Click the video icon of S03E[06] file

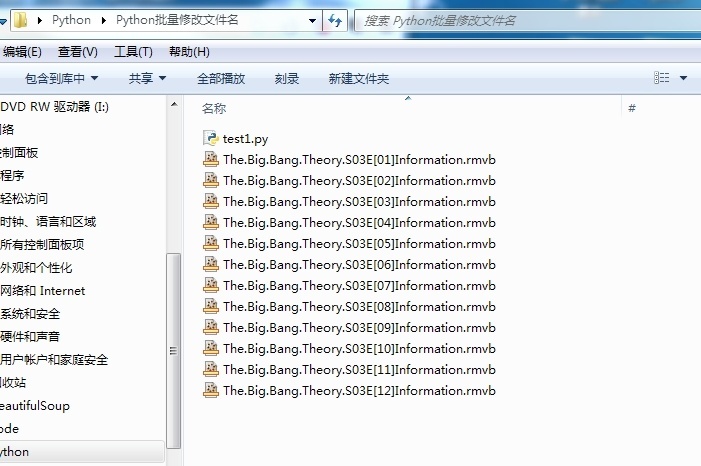[211, 264]
